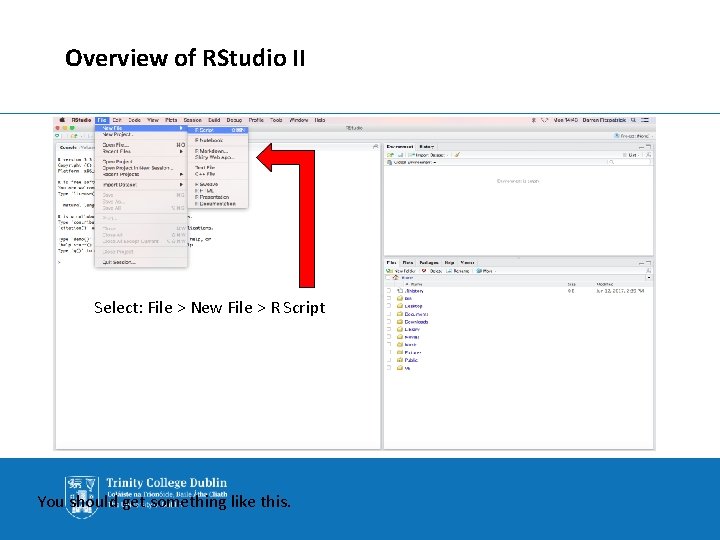Screen dimensions: 720x540
Task: Choose Shiny Web App... in submenu
Action: [x=218, y=157]
